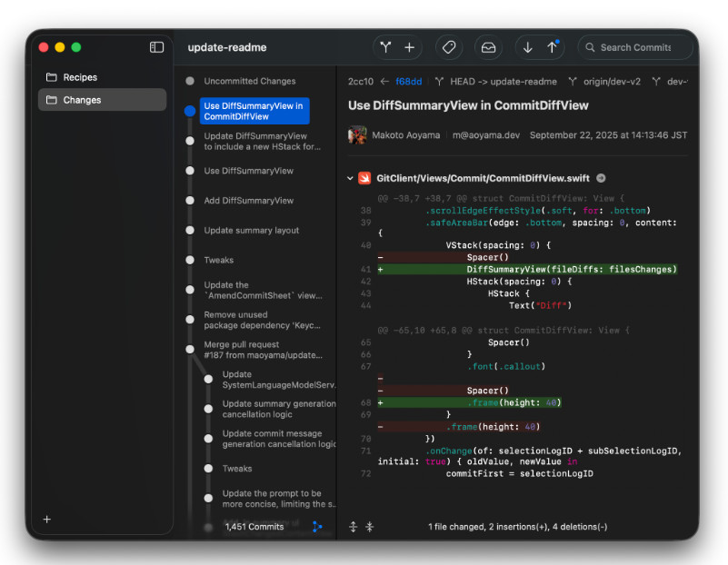The image size is (728, 565).
Task: Click Makoto Aoyama's avatar
Action: tap(357, 135)
